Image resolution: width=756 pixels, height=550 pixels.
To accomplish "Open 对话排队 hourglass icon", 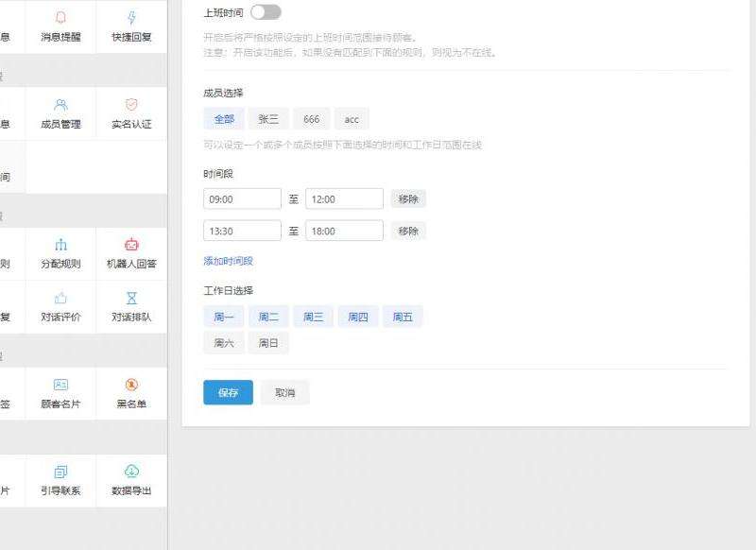I will tap(131, 298).
